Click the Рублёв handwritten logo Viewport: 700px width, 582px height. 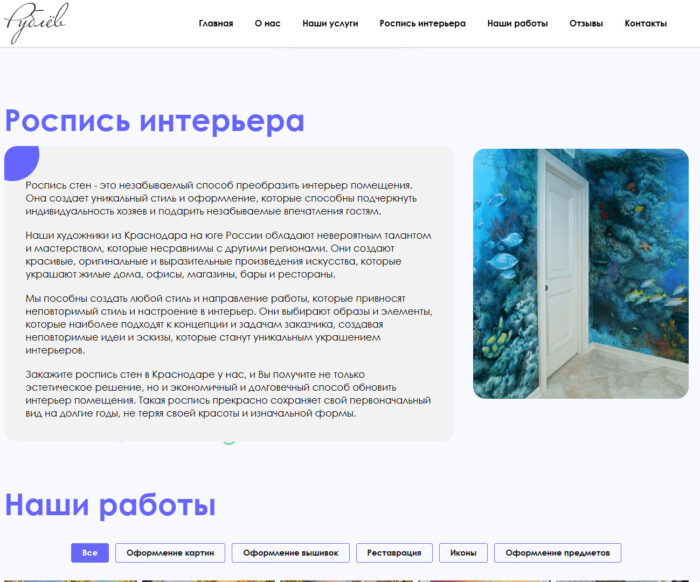[x=37, y=22]
